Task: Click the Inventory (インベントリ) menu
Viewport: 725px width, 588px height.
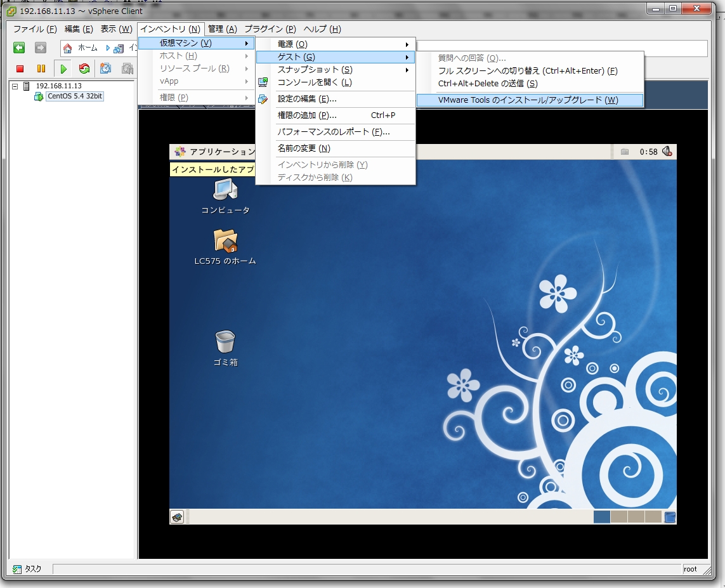Action: [171, 29]
